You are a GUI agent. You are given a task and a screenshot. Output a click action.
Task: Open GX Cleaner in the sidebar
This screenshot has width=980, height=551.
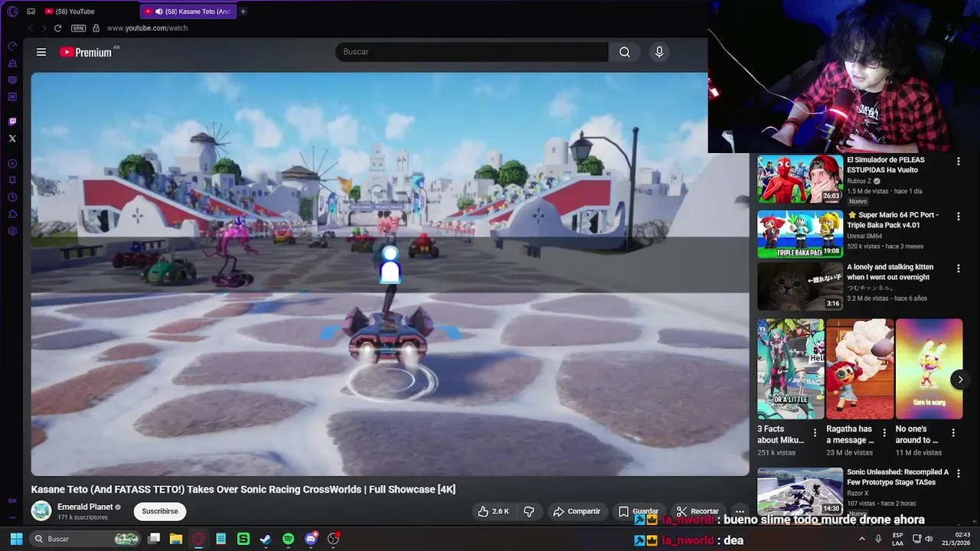pyautogui.click(x=12, y=63)
